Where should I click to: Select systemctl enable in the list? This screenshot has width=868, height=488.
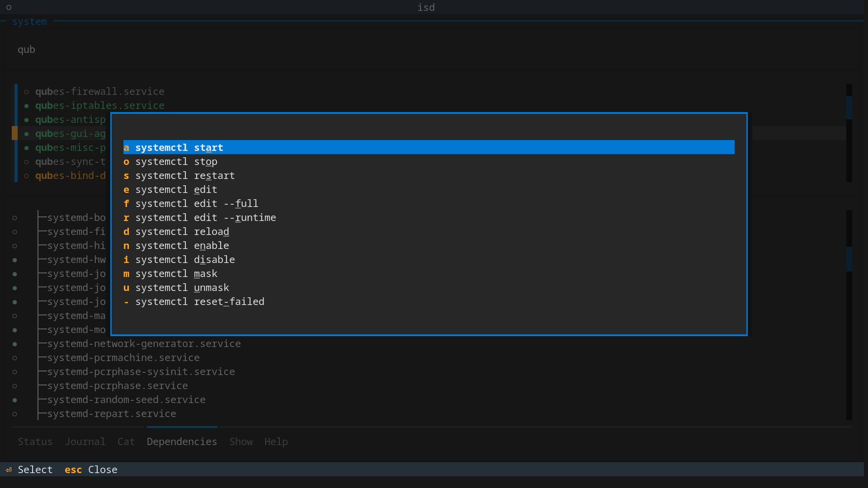[x=429, y=245]
